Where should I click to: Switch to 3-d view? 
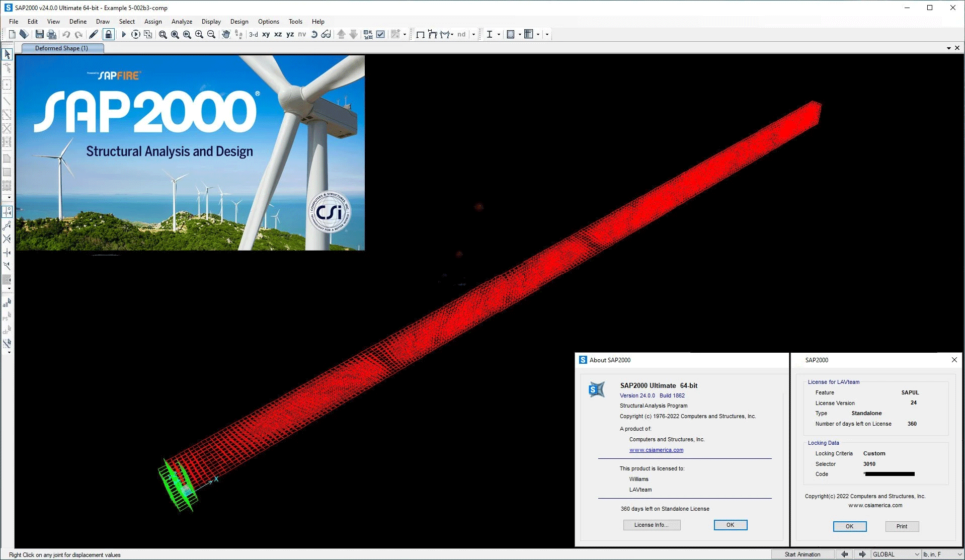[x=254, y=34]
